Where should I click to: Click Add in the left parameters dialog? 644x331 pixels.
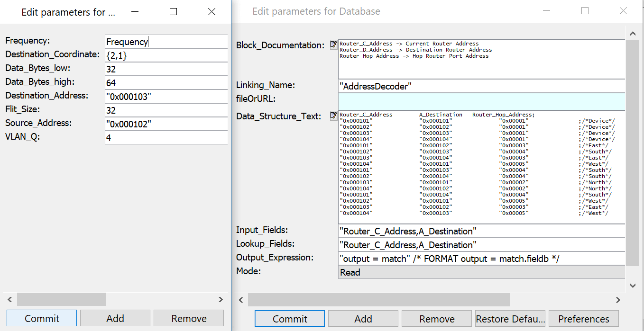point(115,318)
